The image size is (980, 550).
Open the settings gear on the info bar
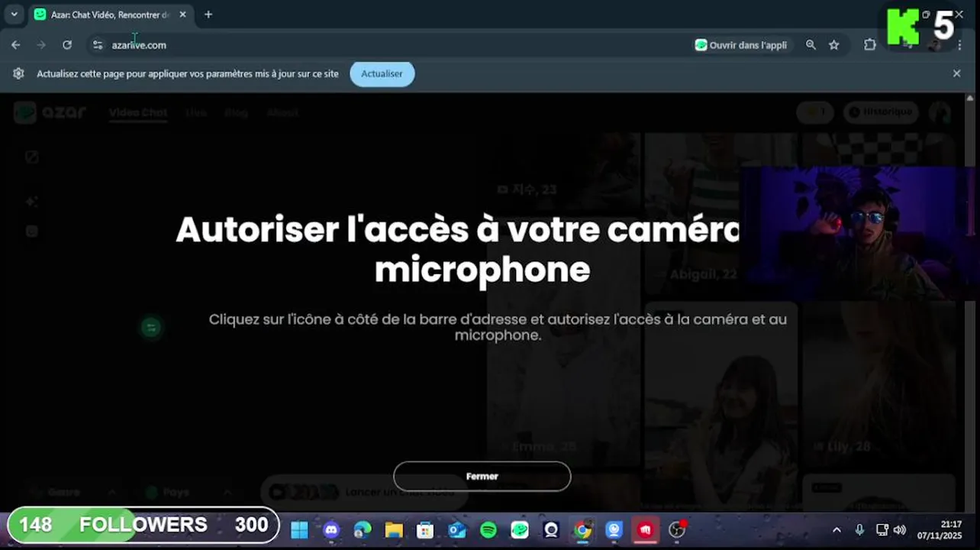pos(19,74)
